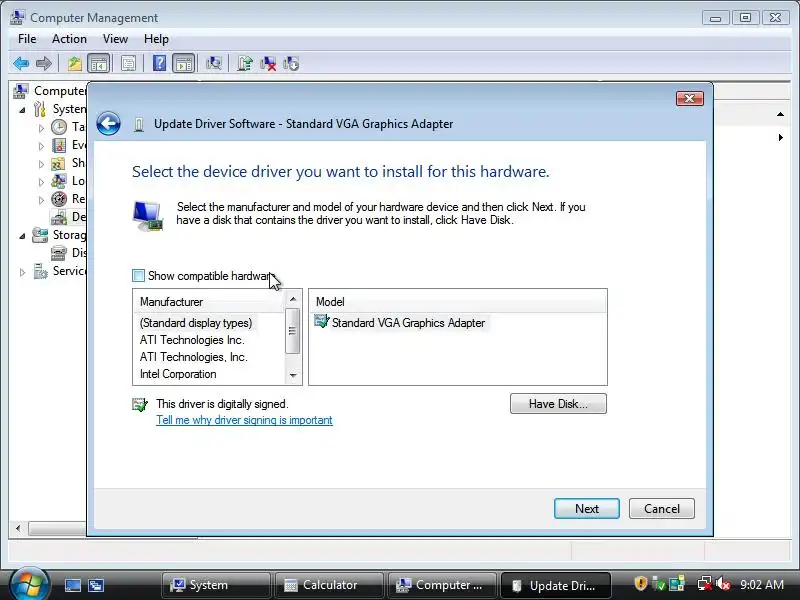
Task: Expand the Task Scheduler tree node
Action: 41,128
